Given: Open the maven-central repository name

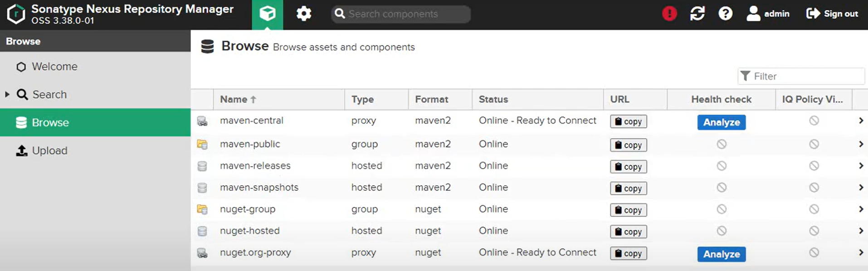Looking at the screenshot, I should tap(252, 121).
